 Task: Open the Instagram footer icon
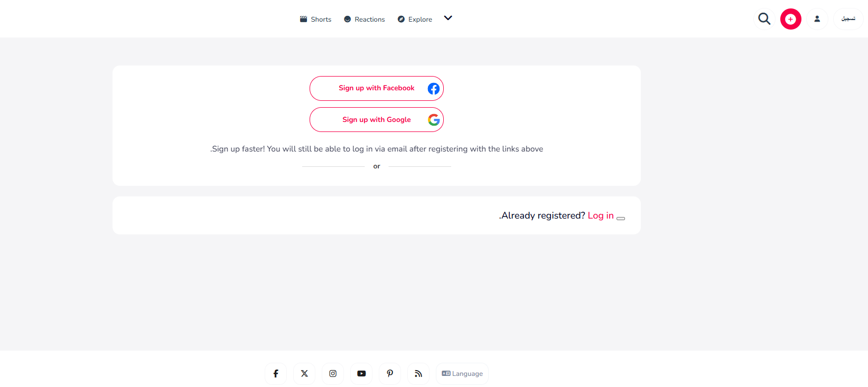[333, 373]
